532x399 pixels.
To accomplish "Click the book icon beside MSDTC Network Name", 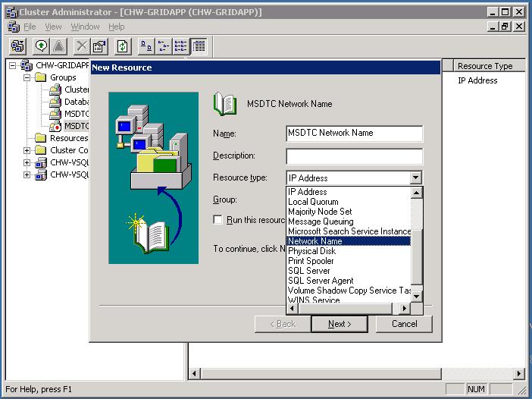I will coord(224,104).
